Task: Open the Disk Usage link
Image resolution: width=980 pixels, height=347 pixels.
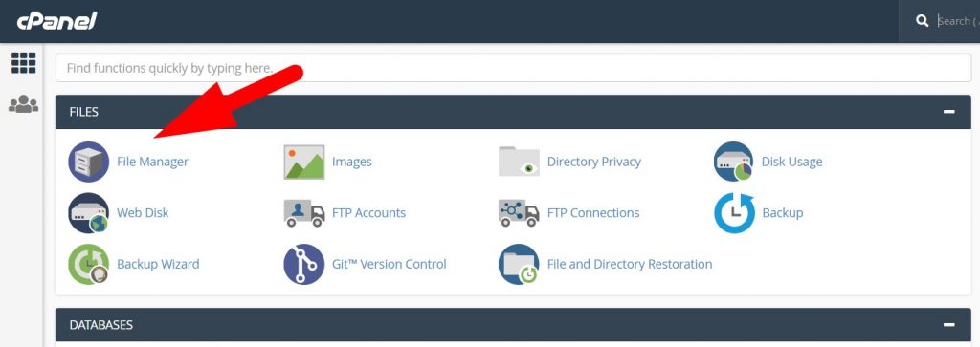Action: point(791,162)
